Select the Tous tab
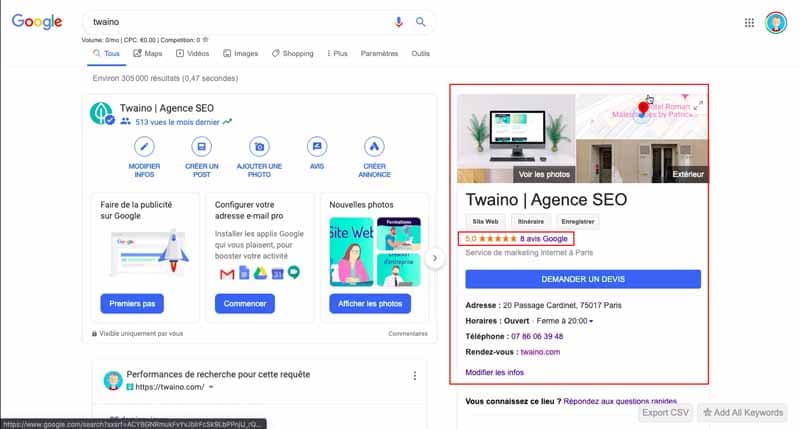 point(107,54)
